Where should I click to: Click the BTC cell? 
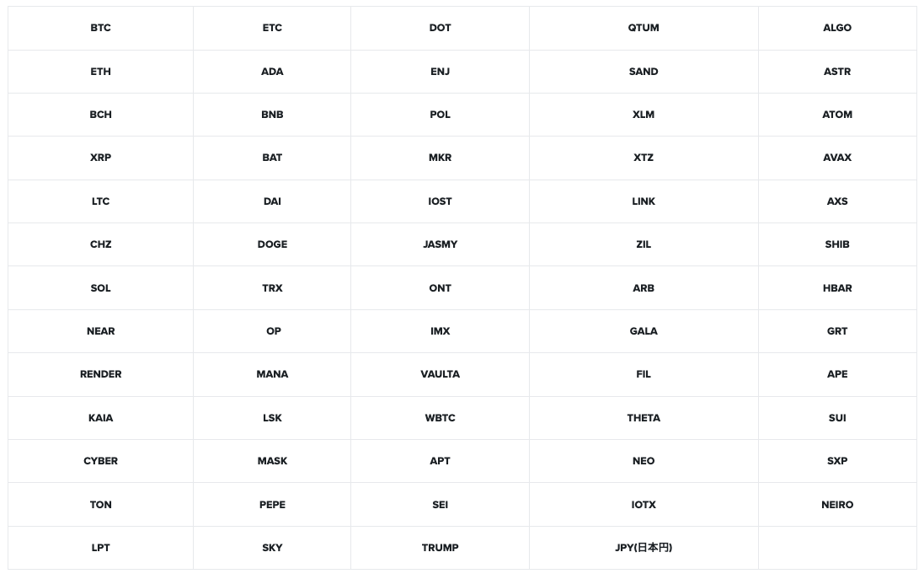tap(100, 28)
